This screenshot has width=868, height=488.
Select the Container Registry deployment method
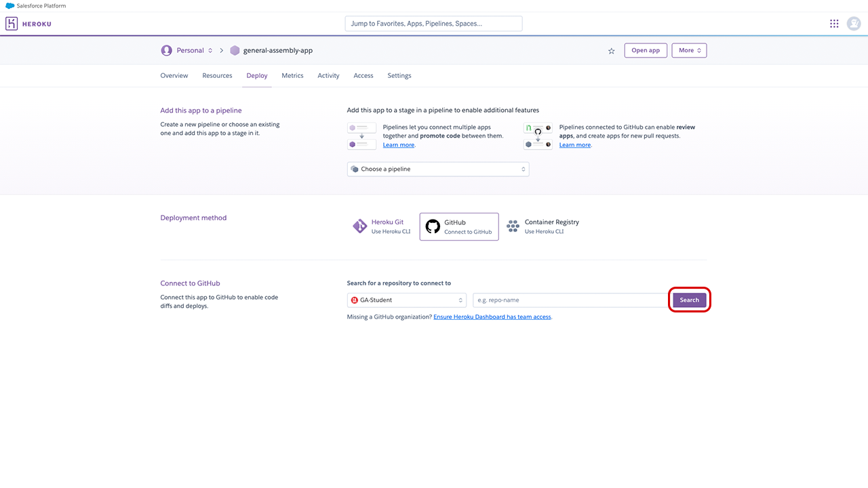[x=542, y=226]
